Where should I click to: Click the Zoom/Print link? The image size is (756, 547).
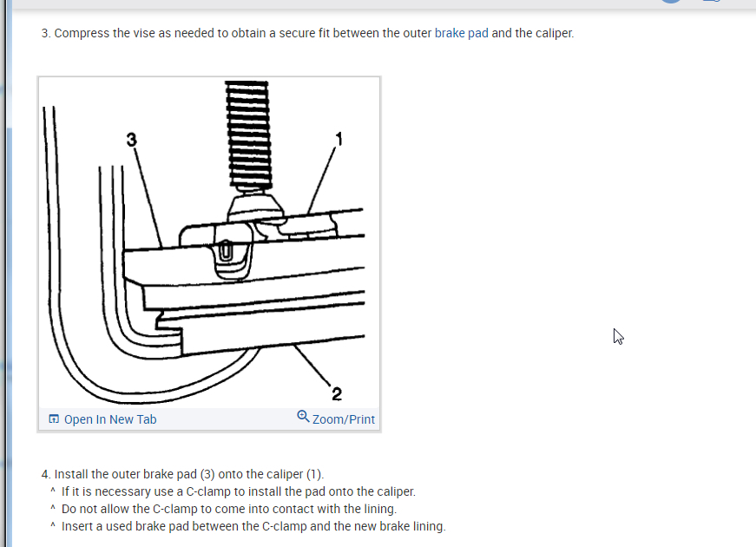click(x=344, y=419)
